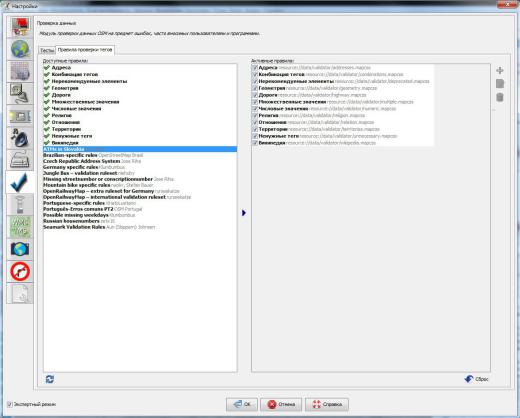
Task: Click the plus icon to add rule
Action: point(500,70)
